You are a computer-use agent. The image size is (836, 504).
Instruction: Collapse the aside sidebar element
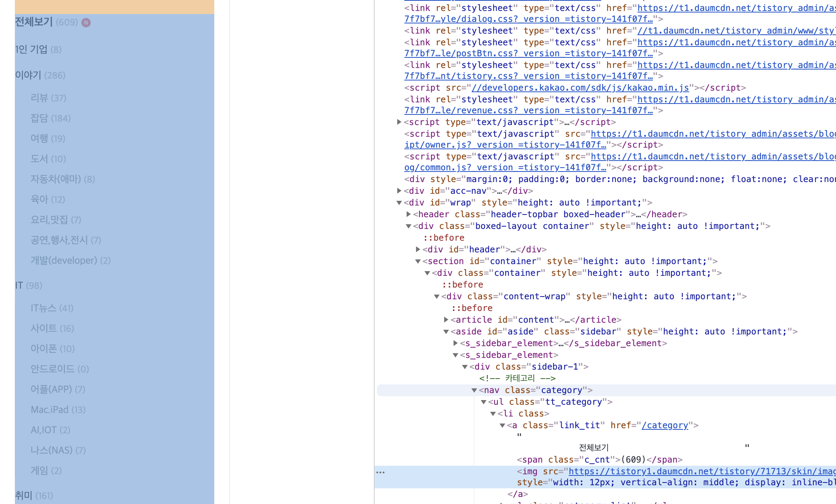coord(446,331)
